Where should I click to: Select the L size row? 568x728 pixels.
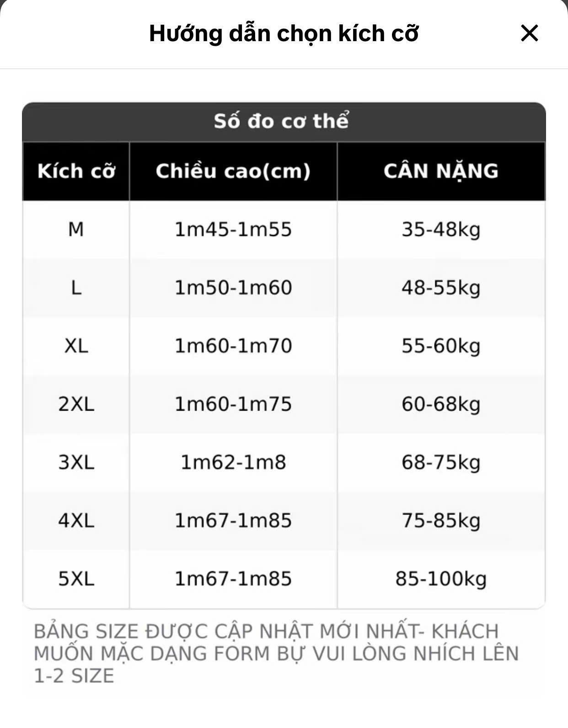[284, 288]
